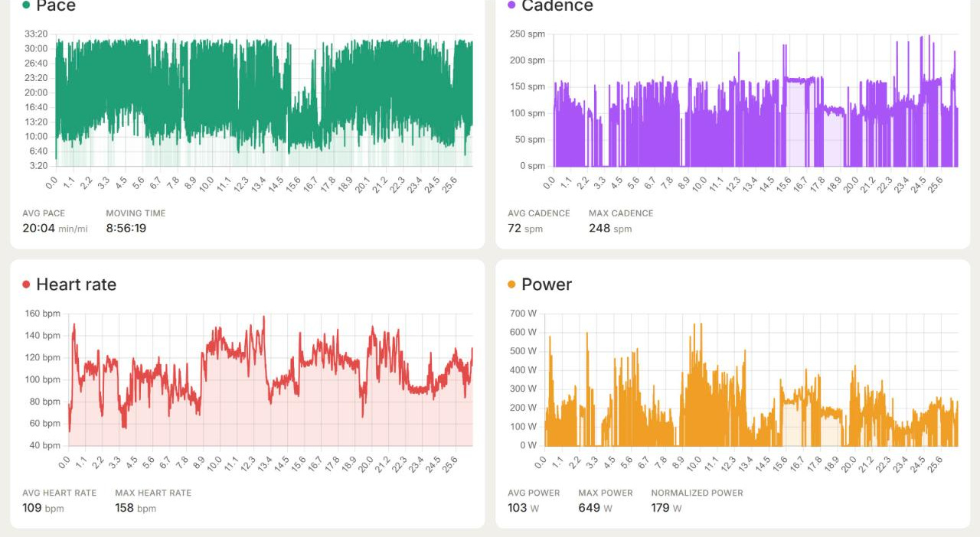Click the AVG PACE label
980x537 pixels.
(44, 213)
